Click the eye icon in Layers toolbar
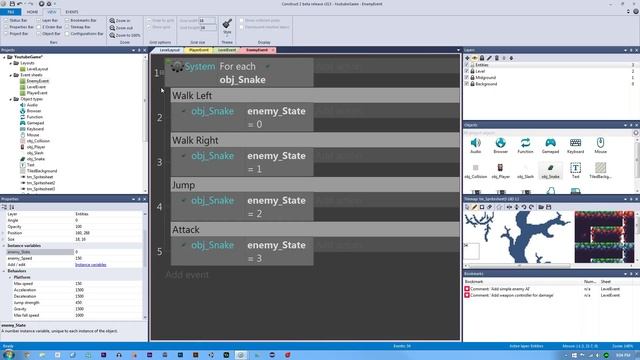This screenshot has width=640, height=360. (475, 58)
